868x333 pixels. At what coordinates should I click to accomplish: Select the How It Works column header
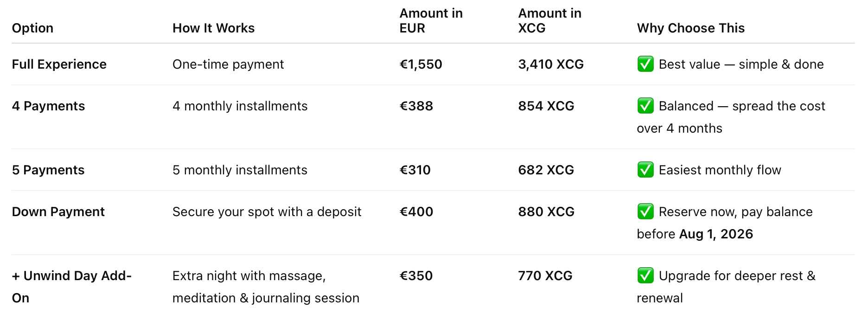213,28
